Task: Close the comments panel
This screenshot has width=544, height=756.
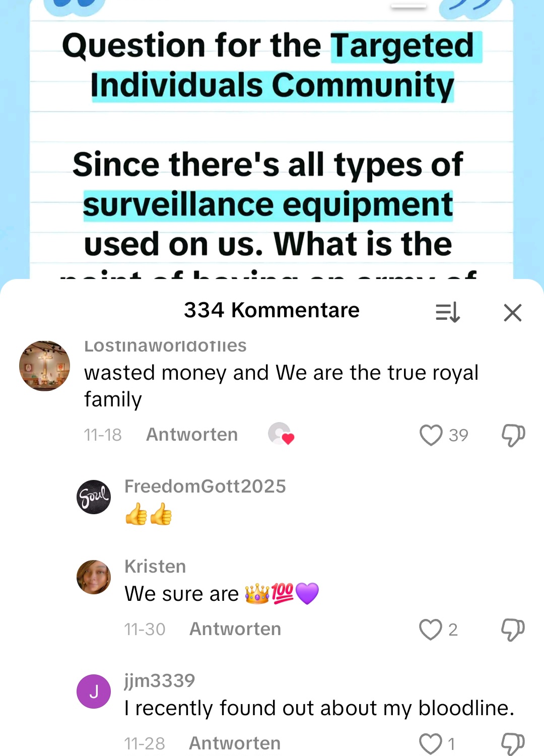Action: pos(512,313)
